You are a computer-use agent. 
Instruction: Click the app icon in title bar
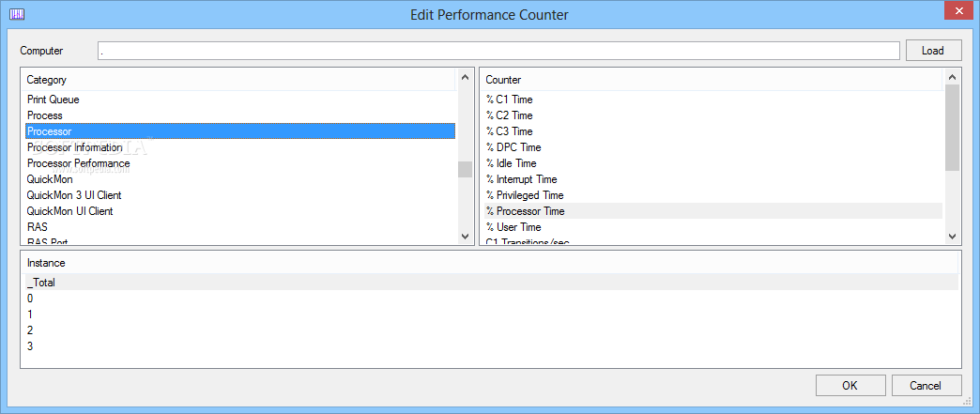click(x=17, y=14)
